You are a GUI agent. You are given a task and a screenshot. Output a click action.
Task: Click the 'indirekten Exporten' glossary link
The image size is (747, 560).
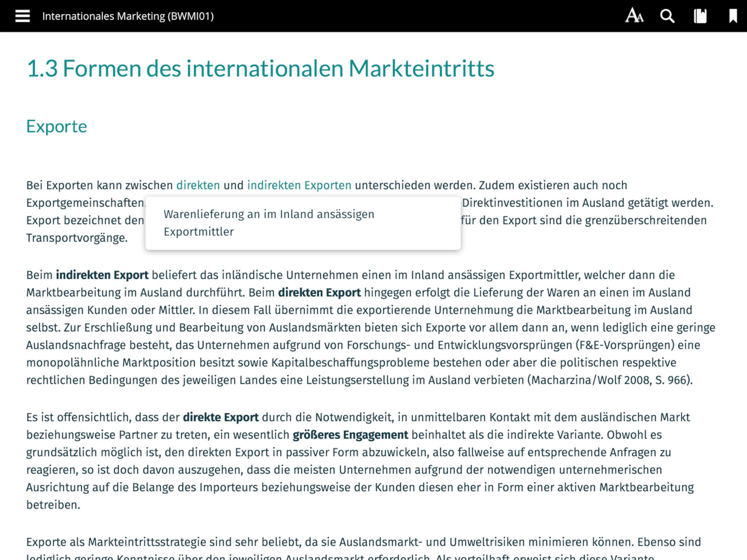(x=299, y=185)
